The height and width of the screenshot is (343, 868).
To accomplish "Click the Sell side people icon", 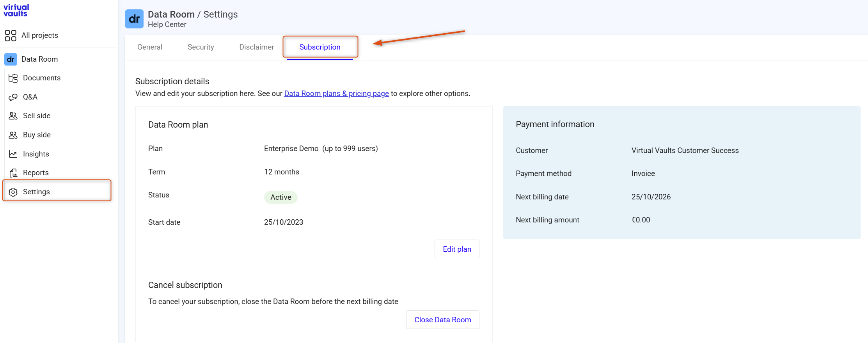I will click(13, 116).
